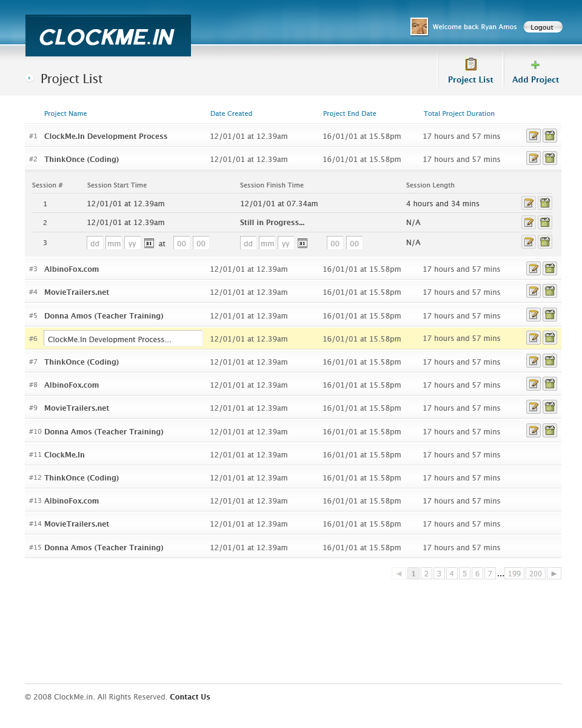Edit project #1 ClockMe.In Development Process

click(x=533, y=136)
